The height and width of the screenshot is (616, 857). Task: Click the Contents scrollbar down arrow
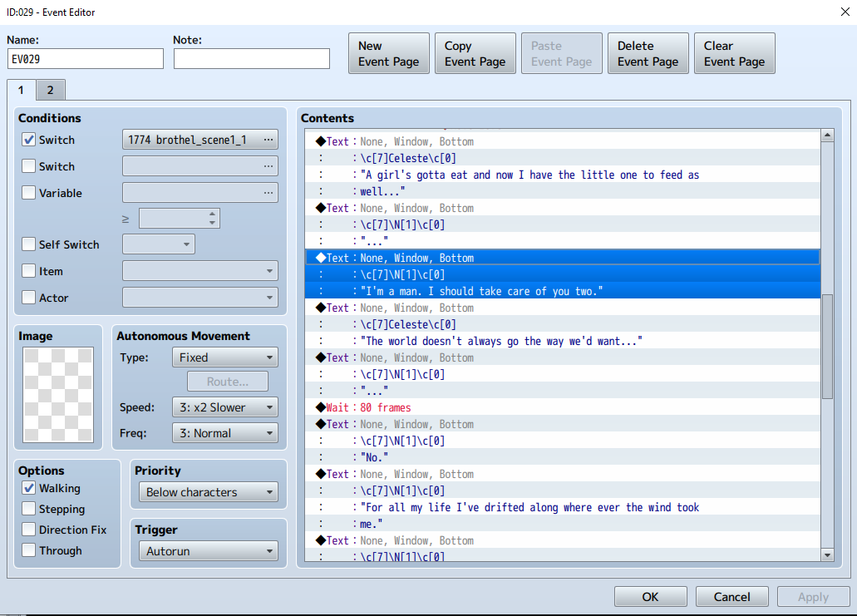pyautogui.click(x=827, y=555)
